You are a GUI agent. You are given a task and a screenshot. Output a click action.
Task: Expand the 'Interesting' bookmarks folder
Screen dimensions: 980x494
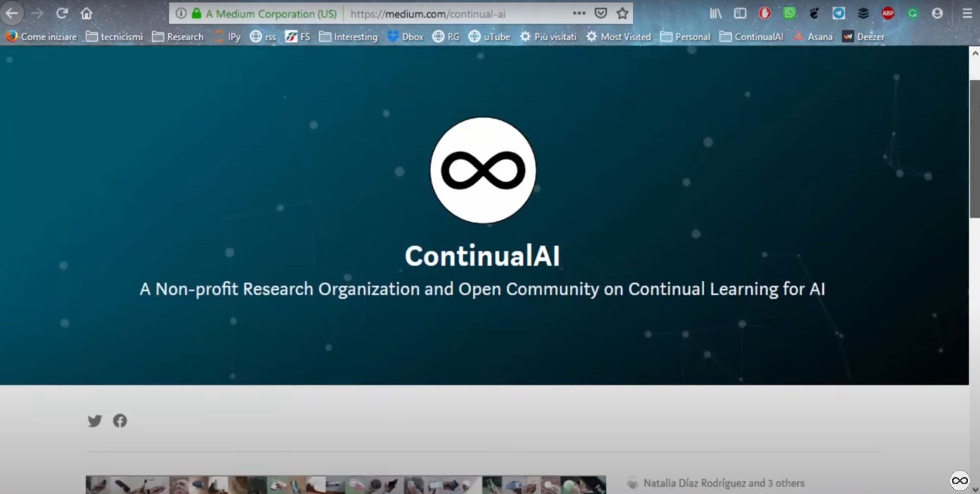pos(348,36)
